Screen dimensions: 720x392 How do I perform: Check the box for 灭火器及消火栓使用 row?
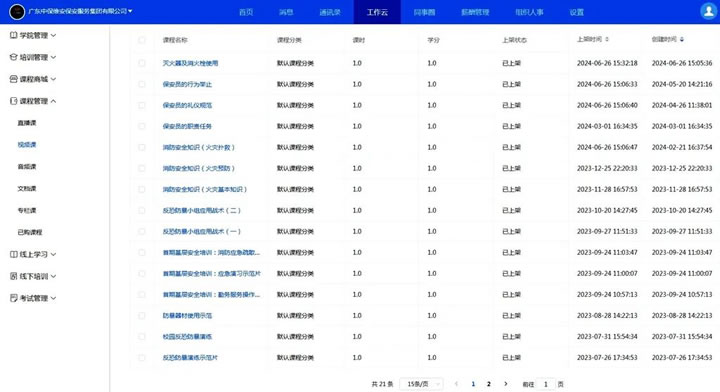click(x=141, y=63)
